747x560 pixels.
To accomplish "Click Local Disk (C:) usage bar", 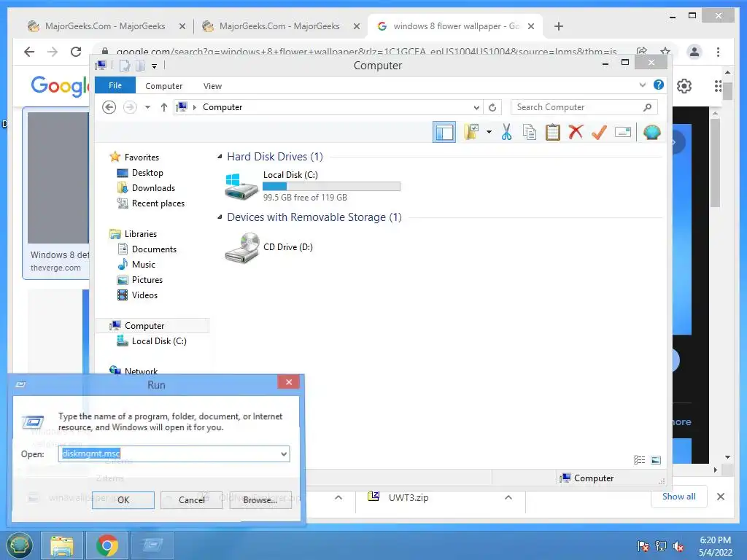I will 331,187.
